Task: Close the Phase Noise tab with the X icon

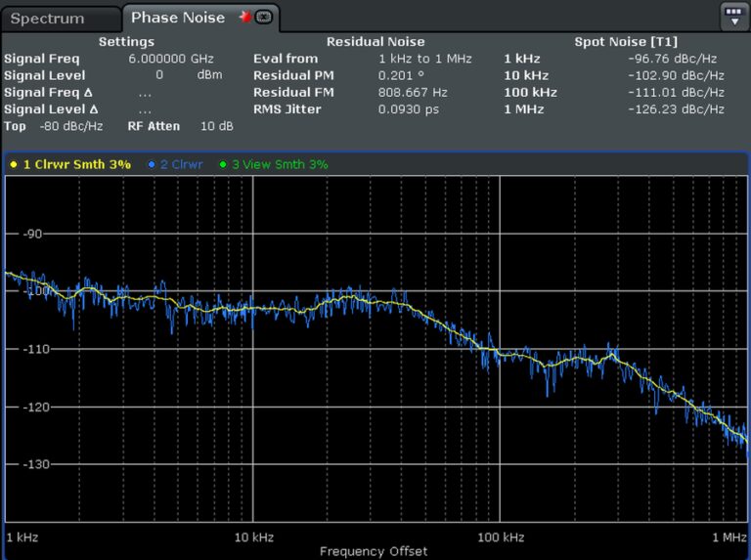Action: click(x=263, y=18)
